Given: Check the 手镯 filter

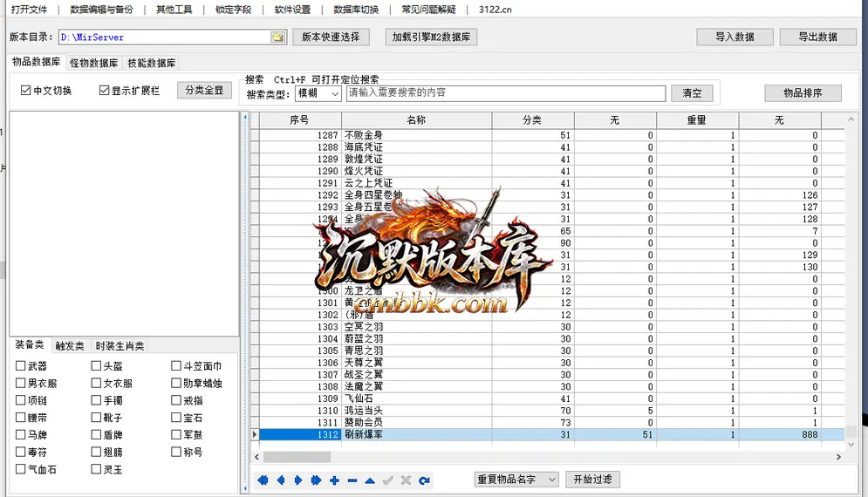Looking at the screenshot, I should [x=96, y=400].
